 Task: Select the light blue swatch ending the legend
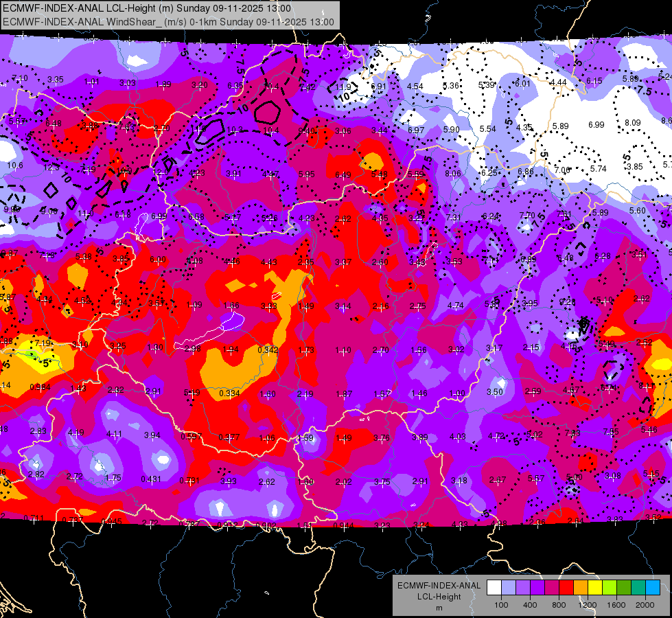[x=653, y=588]
